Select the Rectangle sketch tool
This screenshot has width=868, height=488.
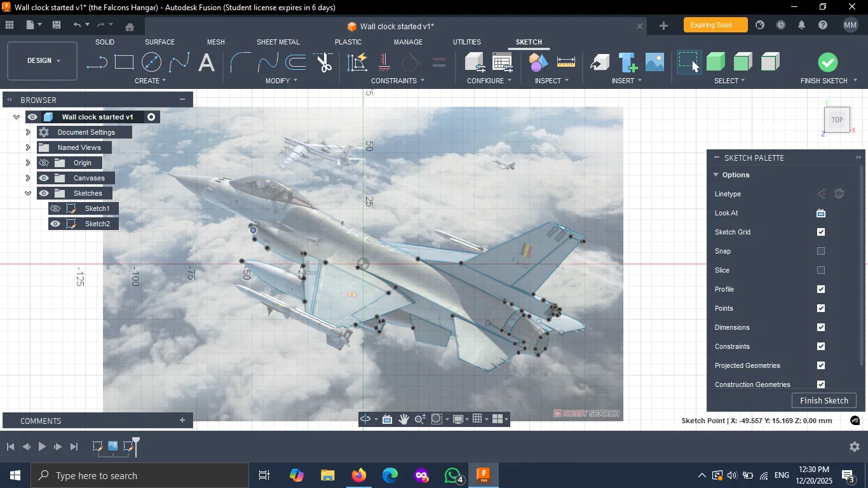coord(124,62)
